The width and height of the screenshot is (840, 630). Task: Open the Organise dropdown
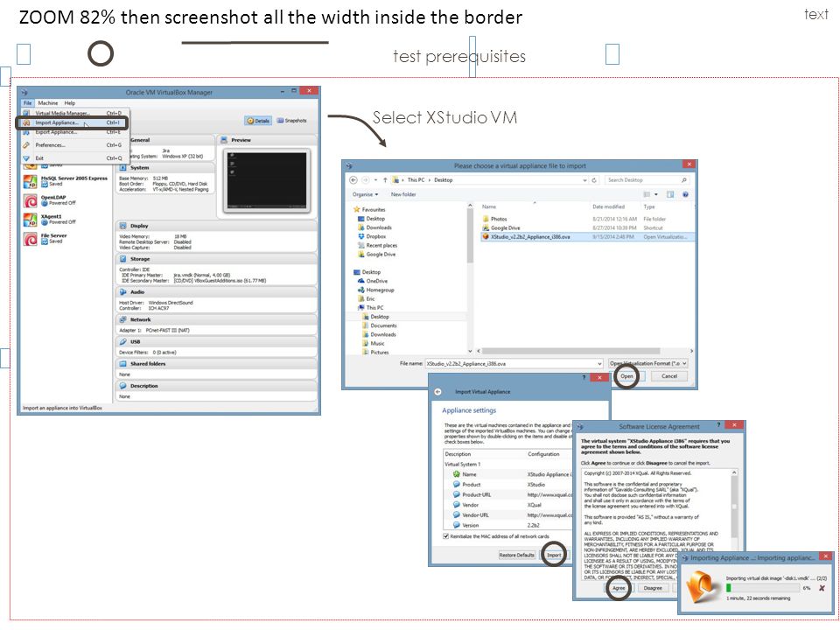tap(366, 194)
